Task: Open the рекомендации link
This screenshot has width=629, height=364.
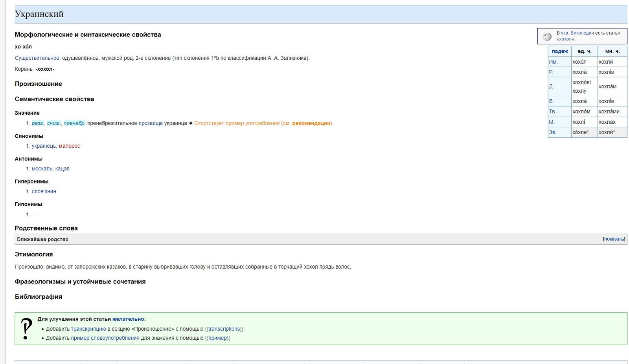Action: click(x=311, y=123)
